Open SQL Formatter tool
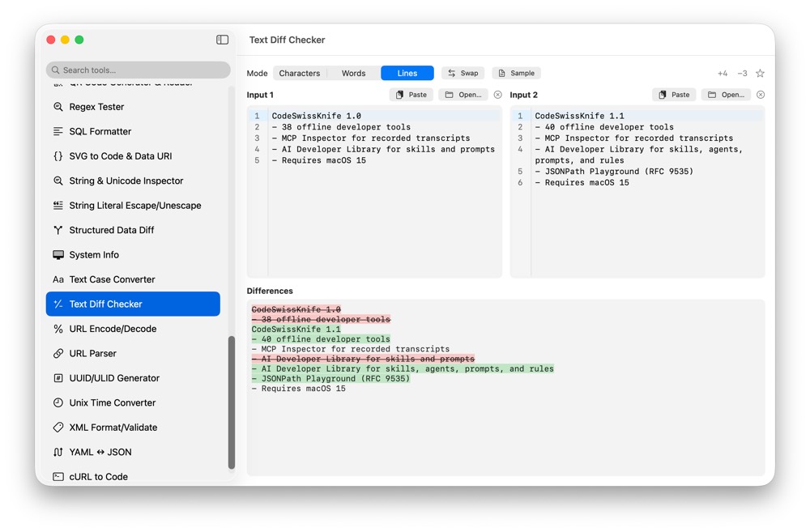 click(133, 131)
